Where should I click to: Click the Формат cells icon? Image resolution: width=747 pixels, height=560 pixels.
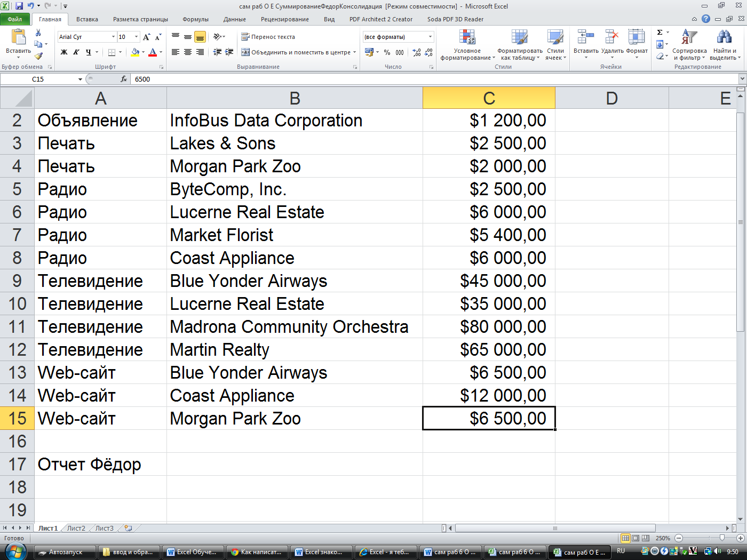637,37
